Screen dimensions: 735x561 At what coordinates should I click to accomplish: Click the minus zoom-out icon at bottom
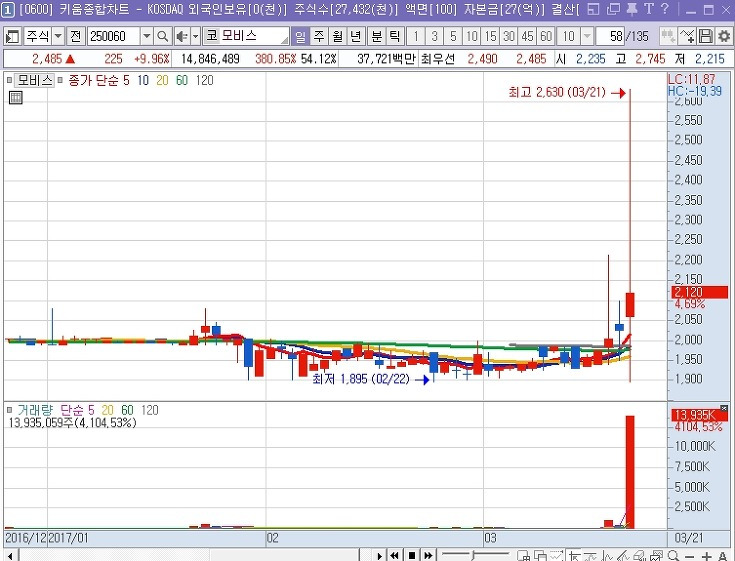(x=690, y=556)
